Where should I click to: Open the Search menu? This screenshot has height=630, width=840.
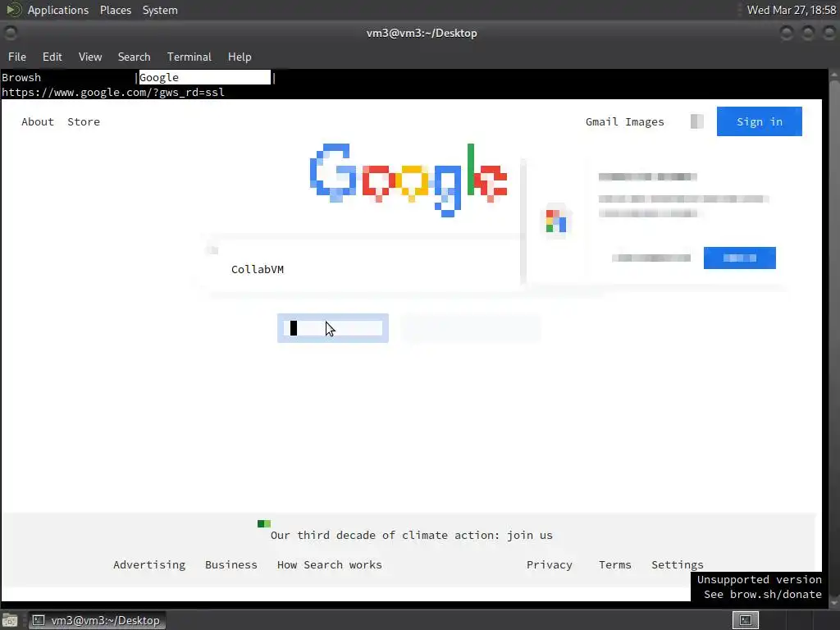click(134, 57)
